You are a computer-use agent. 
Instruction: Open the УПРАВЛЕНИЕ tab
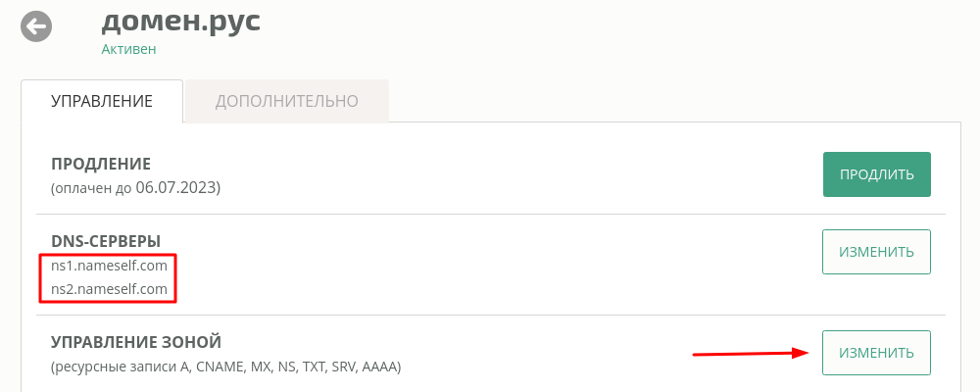102,101
